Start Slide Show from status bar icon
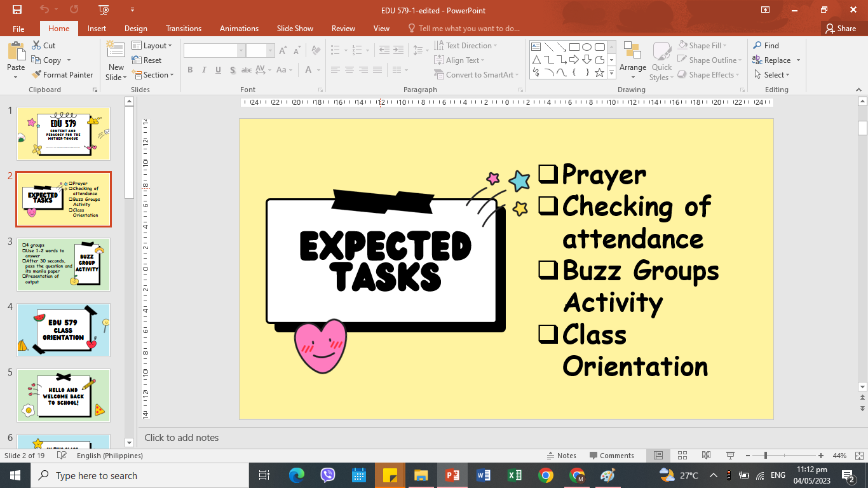Viewport: 868px width, 488px height. [730, 456]
